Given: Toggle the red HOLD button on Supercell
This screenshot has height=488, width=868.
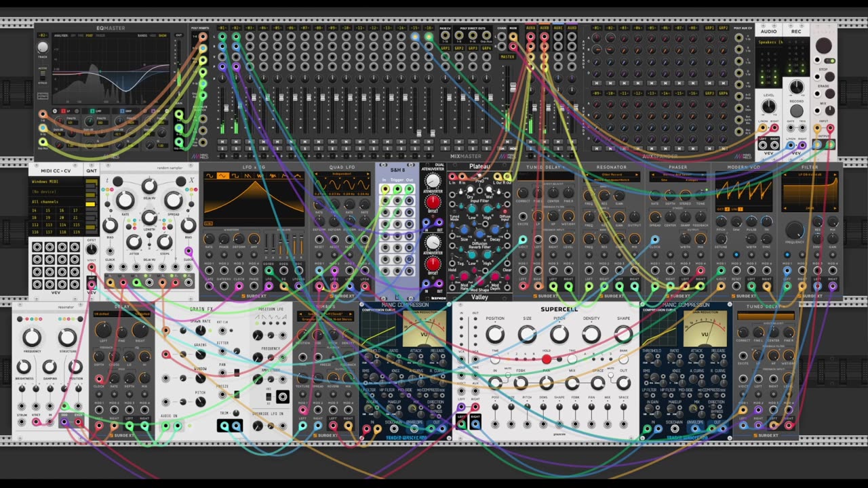Looking at the screenshot, I should click(547, 359).
